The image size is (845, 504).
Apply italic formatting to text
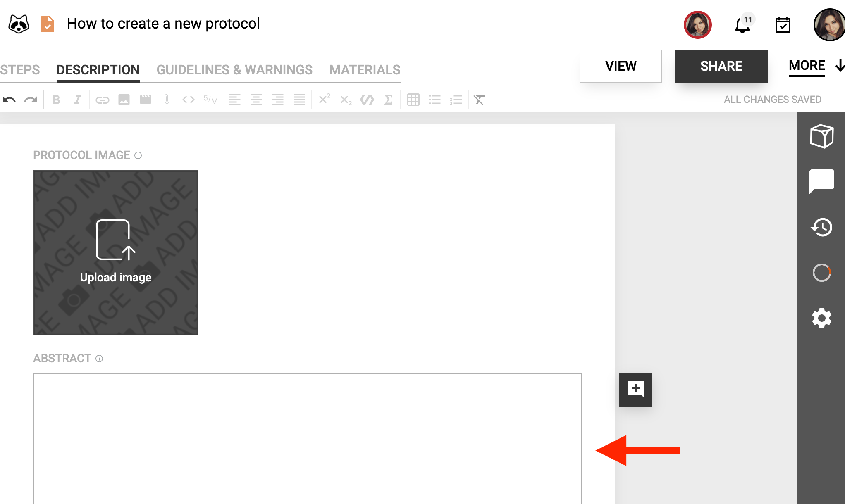coord(78,99)
